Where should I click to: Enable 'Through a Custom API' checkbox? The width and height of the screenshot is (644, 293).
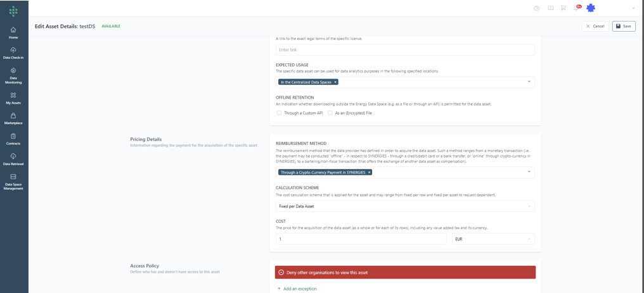[280, 113]
